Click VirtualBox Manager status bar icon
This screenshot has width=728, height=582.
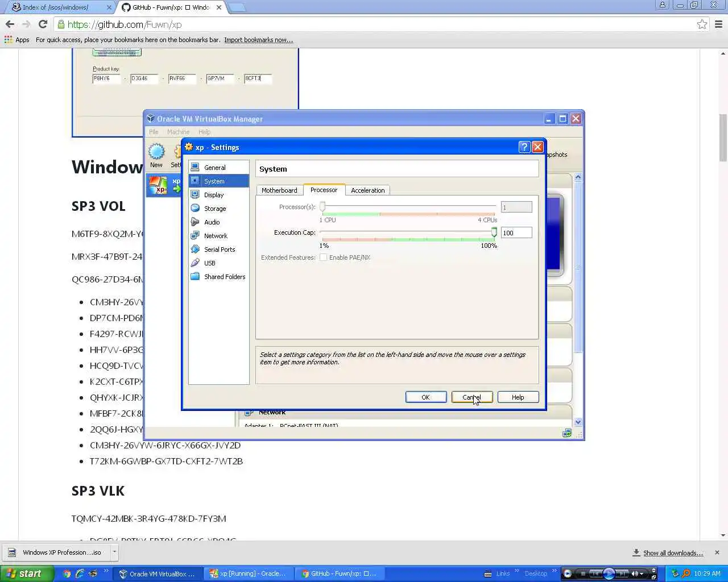point(567,433)
